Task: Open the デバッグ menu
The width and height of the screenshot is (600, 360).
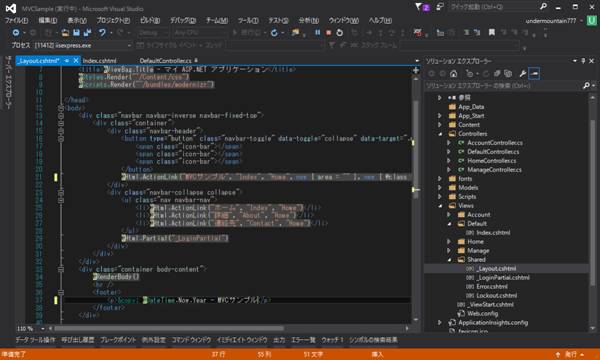Action: click(x=183, y=20)
